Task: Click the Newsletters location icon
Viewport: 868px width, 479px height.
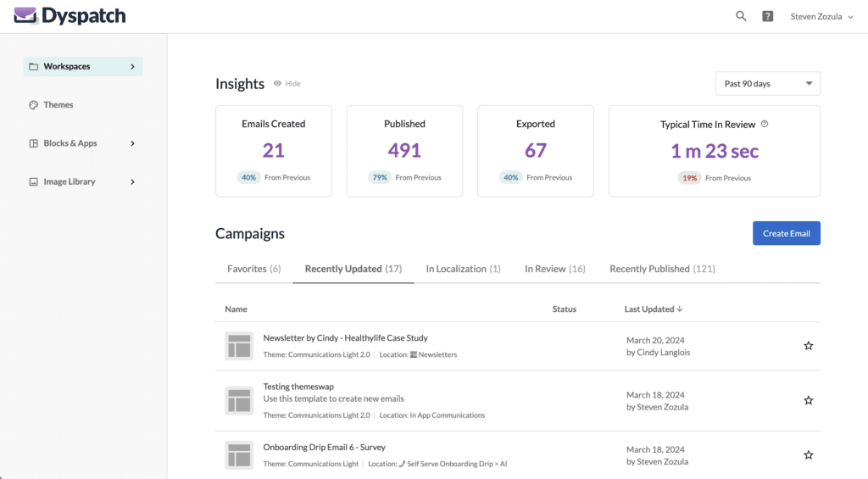Action: click(x=414, y=354)
